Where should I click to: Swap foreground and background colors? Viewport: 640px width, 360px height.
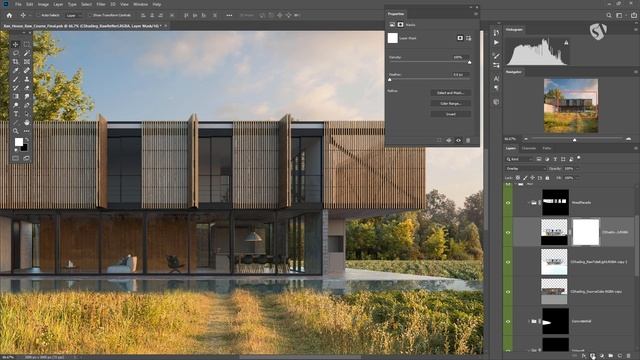point(27,140)
